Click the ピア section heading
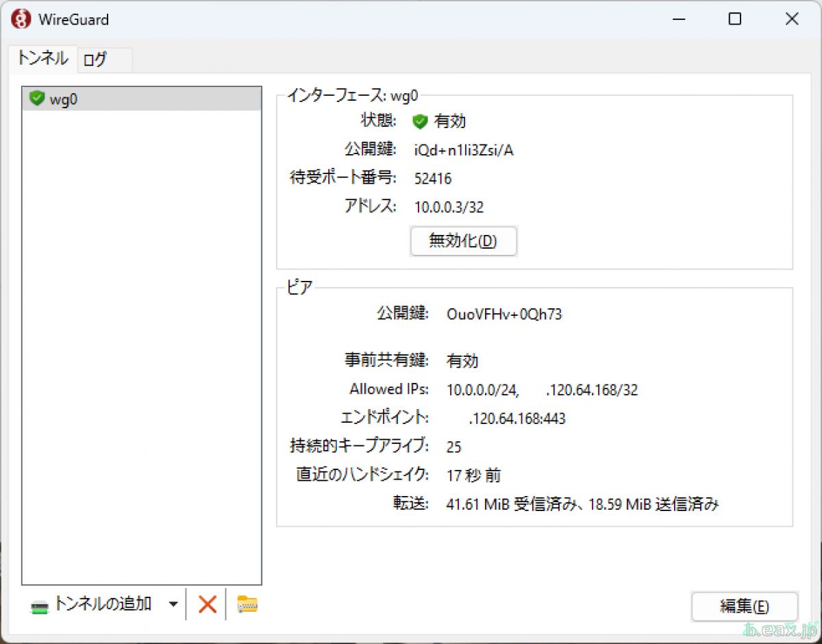822x644 pixels. click(x=298, y=287)
